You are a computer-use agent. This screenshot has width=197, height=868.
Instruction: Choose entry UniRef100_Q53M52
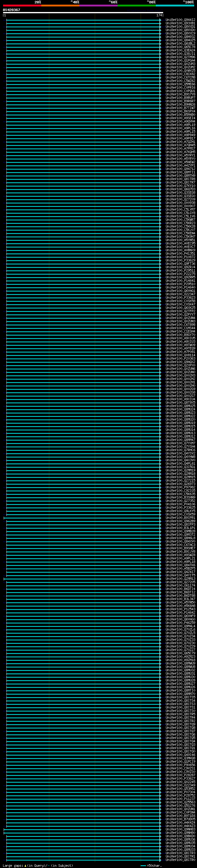pyautogui.click(x=180, y=789)
